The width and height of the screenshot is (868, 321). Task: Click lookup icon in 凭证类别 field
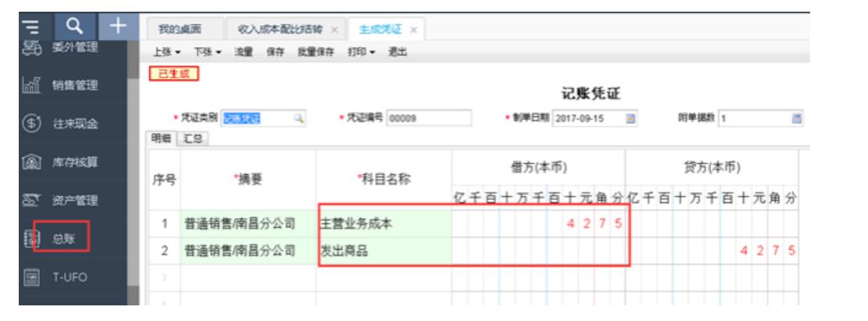click(x=298, y=118)
